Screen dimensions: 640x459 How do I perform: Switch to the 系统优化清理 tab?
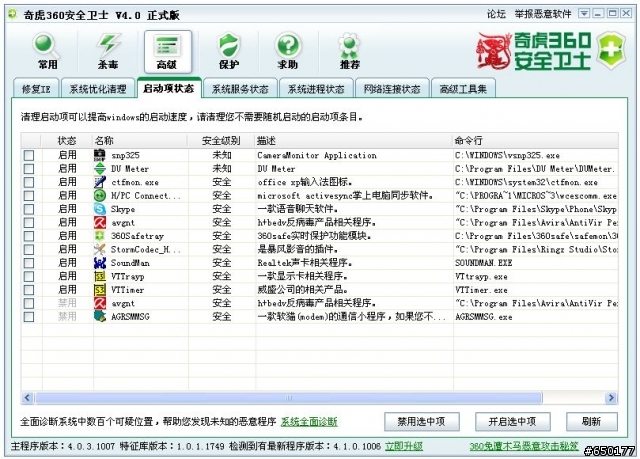(98, 89)
